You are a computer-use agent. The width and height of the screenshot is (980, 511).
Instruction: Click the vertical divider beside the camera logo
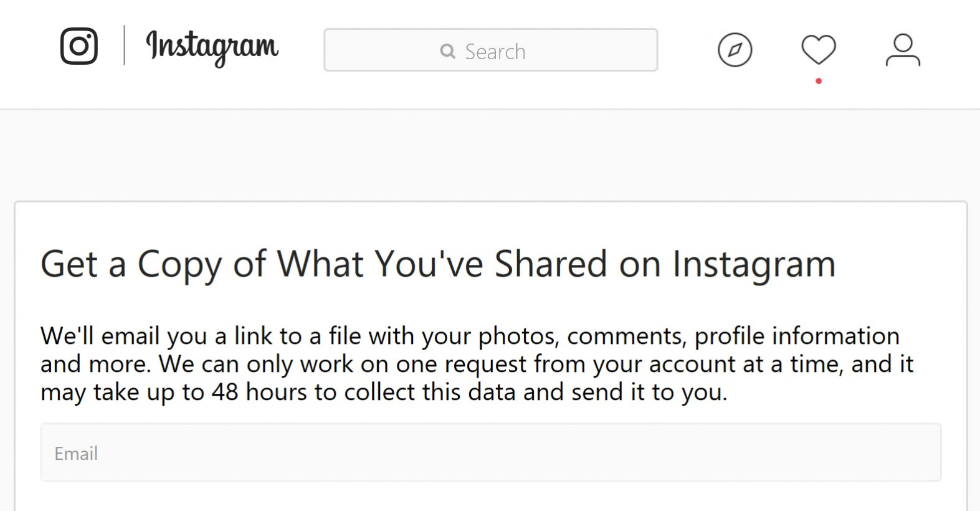tap(124, 45)
